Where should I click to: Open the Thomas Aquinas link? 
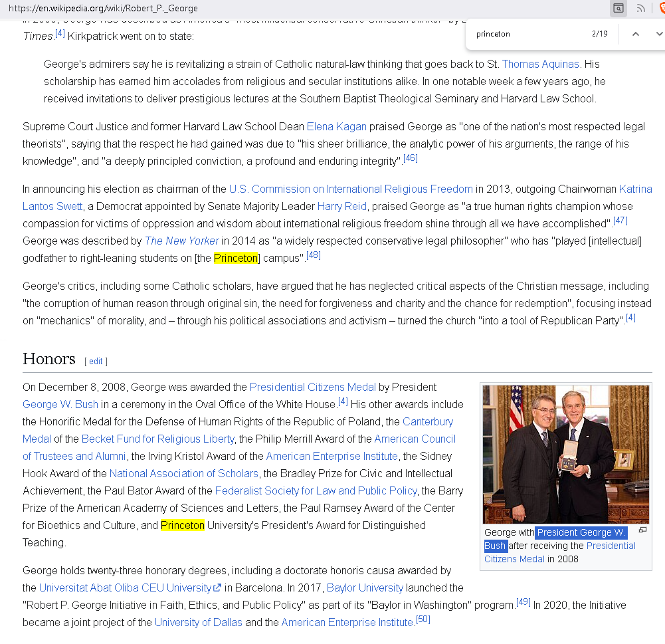click(540, 64)
